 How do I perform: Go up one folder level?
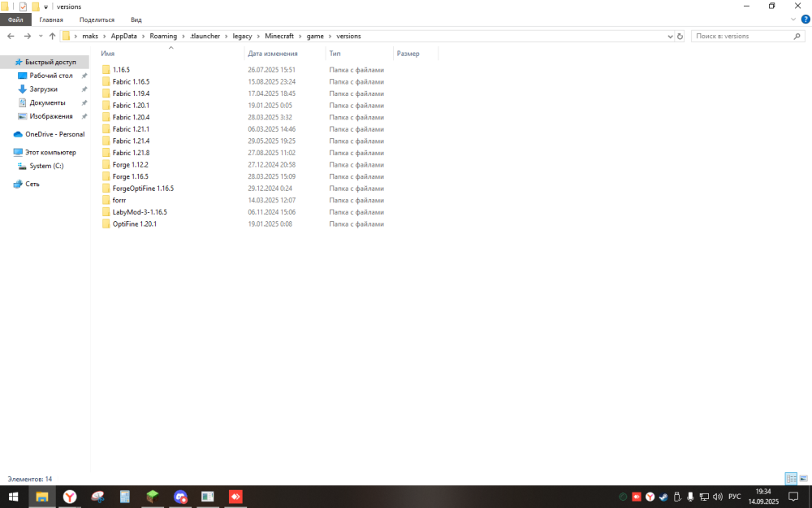[x=52, y=37]
